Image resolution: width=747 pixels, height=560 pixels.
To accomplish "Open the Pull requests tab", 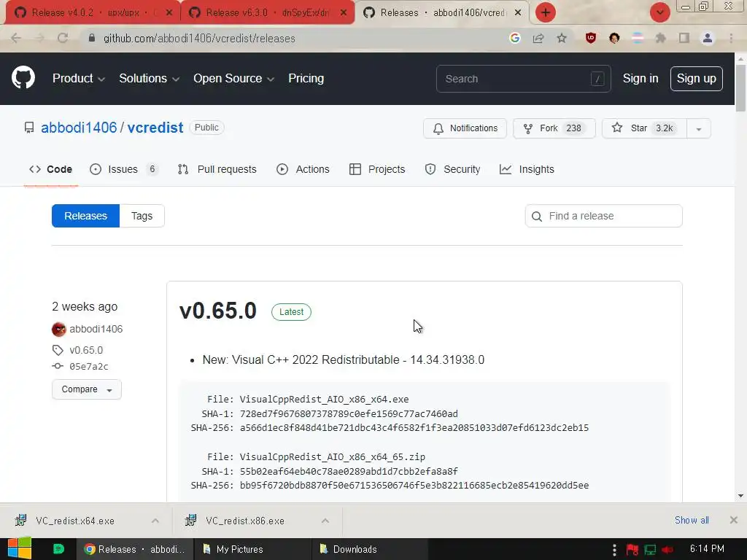I will 217,169.
